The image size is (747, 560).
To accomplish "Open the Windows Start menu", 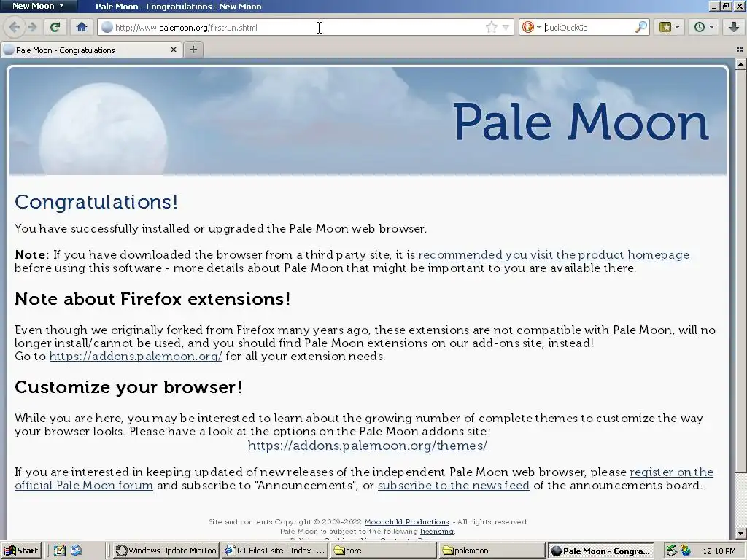I will pos(21,551).
